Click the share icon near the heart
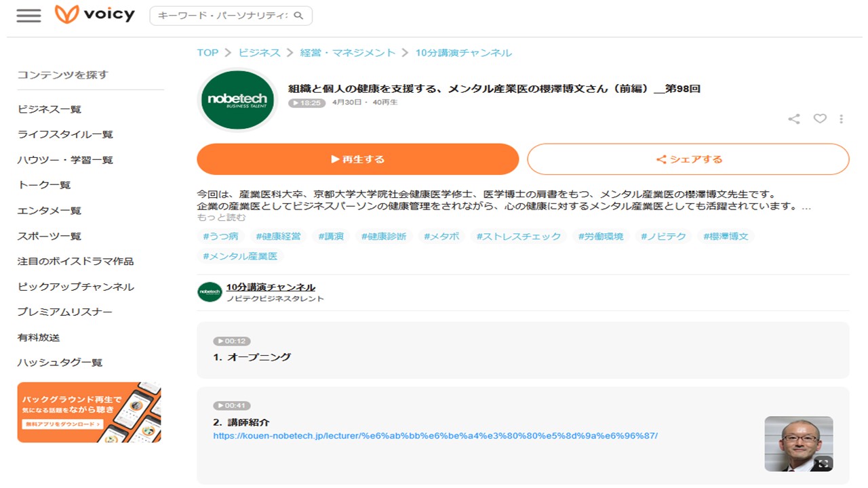Screen dimensions: 868x488 click(794, 119)
